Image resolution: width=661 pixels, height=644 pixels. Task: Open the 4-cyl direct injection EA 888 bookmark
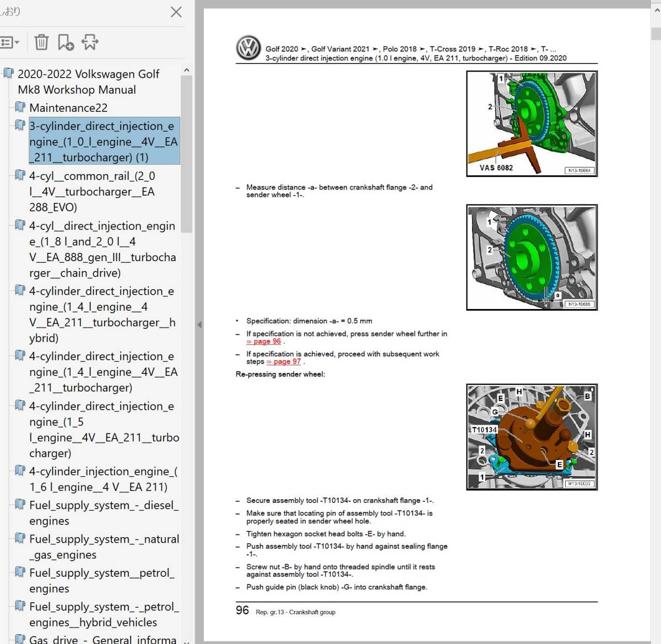click(102, 250)
